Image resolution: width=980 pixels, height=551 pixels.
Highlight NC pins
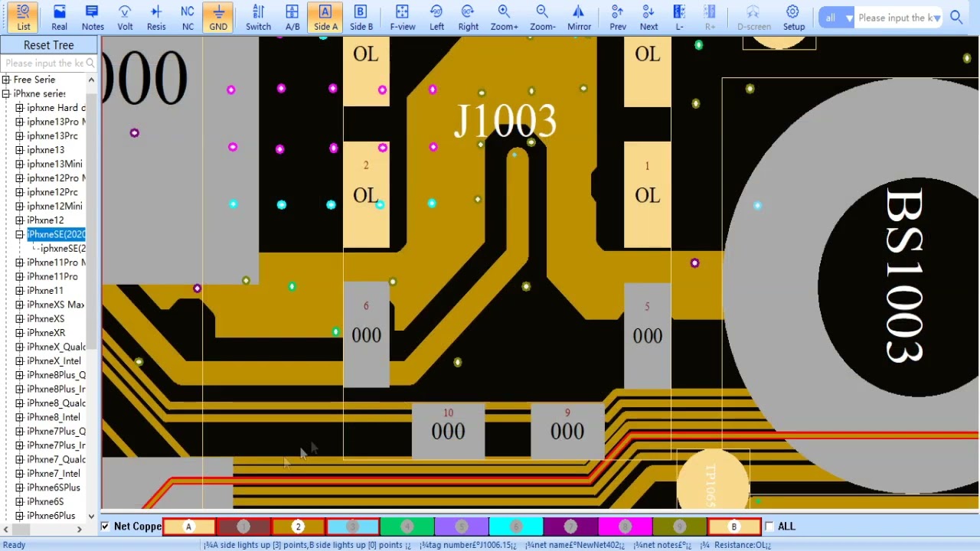tap(188, 17)
